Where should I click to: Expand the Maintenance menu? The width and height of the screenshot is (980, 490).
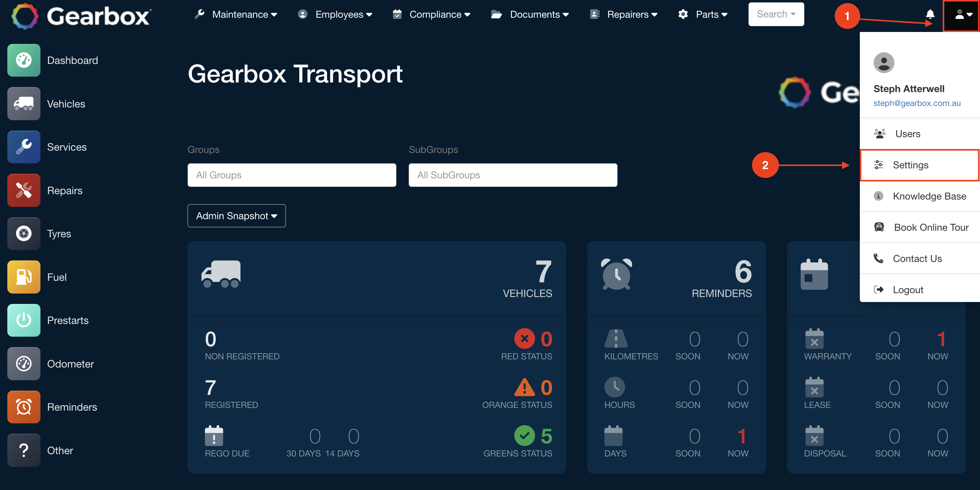pos(236,15)
